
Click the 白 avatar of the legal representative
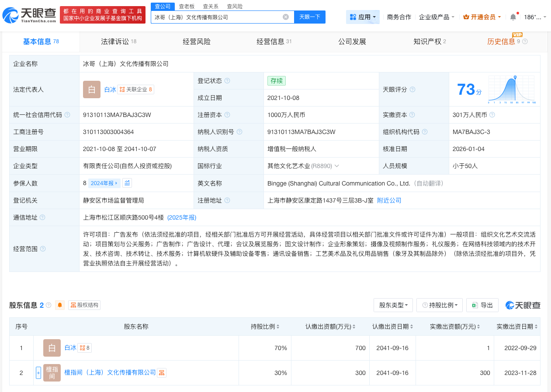92,89
